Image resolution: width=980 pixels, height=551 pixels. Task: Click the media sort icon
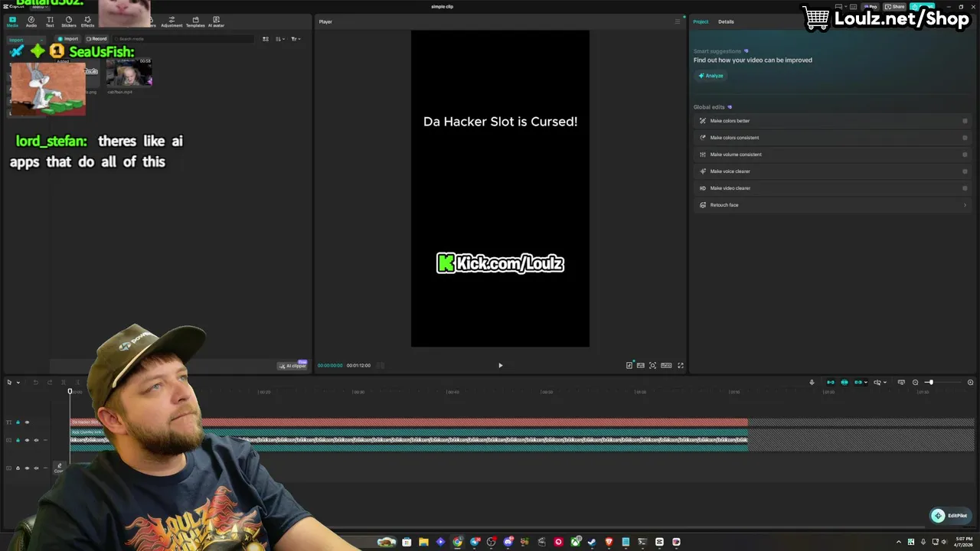(x=266, y=39)
